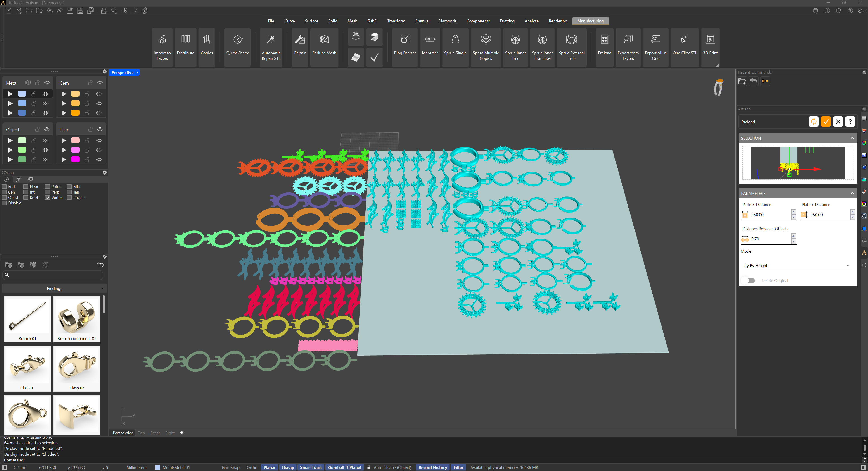Tick the Disable osnap checkbox
Viewport: 868px width, 471px height.
4,203
